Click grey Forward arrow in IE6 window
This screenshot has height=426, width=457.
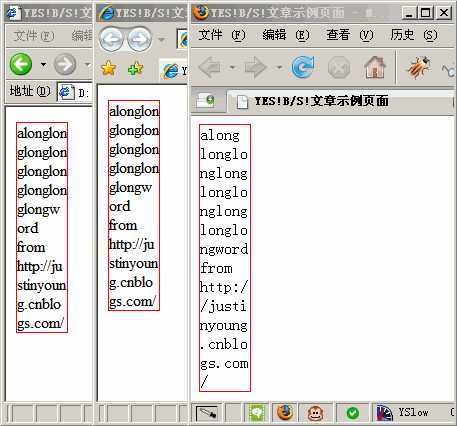point(65,64)
